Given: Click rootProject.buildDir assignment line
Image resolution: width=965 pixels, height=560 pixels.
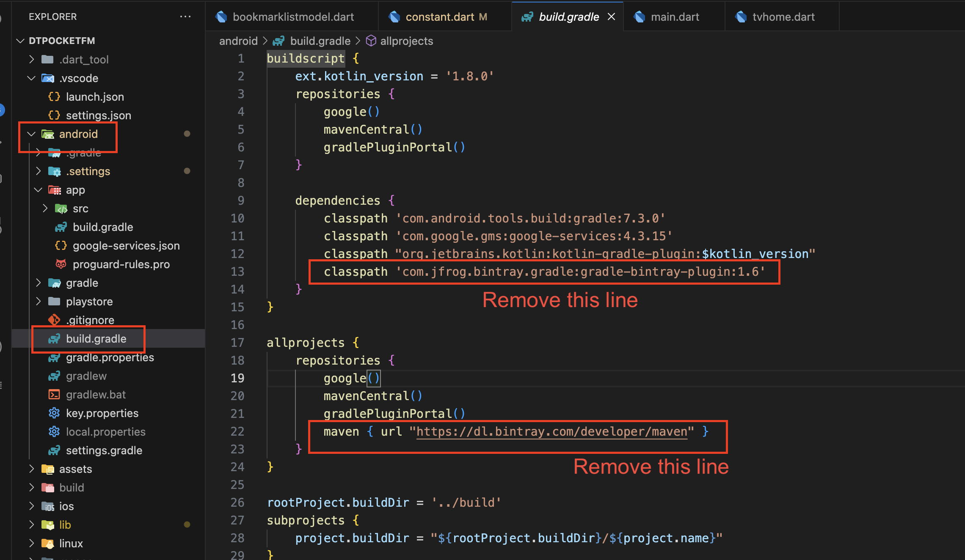Looking at the screenshot, I should (x=384, y=502).
